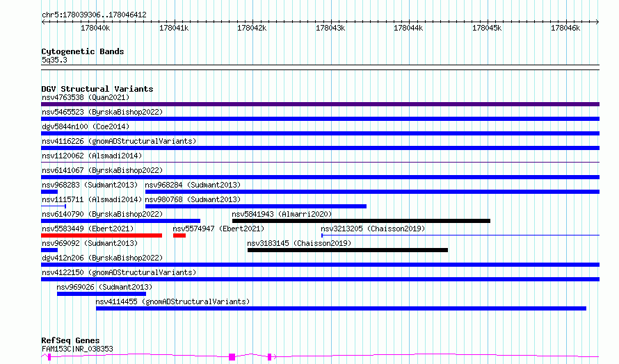Screen dimensions: 619x364
Task: Click the thin blue line under nsv3213205
Action: click(x=460, y=235)
